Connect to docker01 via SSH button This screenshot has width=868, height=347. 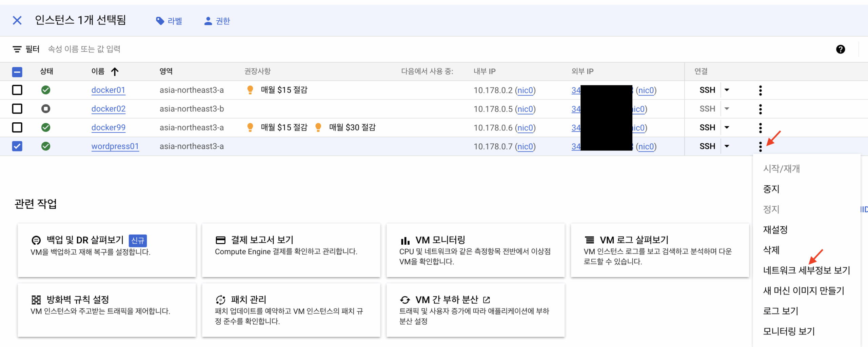[x=707, y=90]
